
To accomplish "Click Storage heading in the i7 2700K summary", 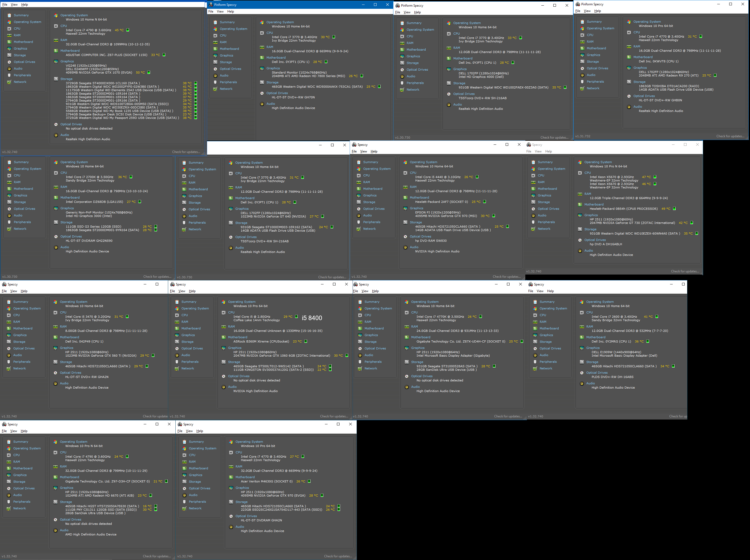I will click(x=66, y=222).
